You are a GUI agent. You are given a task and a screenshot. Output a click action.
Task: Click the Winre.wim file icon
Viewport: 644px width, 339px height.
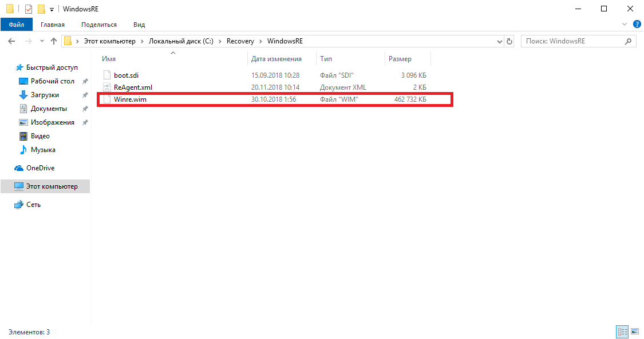pyautogui.click(x=107, y=99)
